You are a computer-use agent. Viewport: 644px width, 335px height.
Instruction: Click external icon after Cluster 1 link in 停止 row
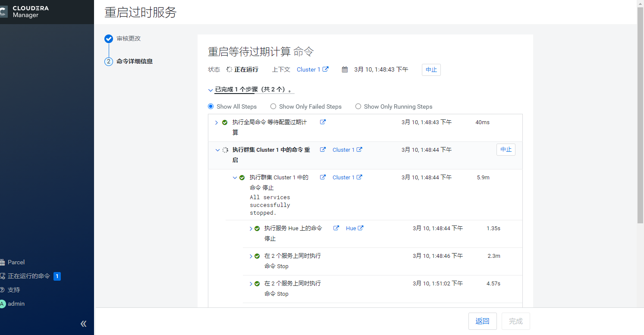pos(359,177)
